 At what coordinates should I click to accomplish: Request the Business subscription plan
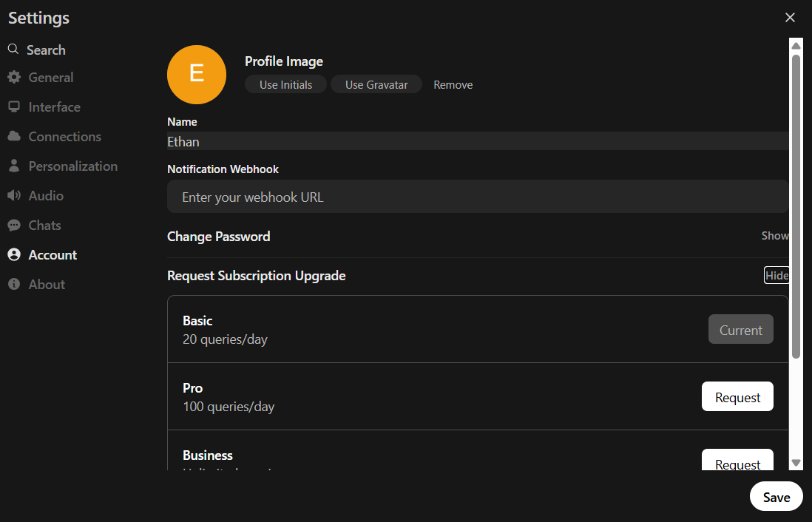737,461
